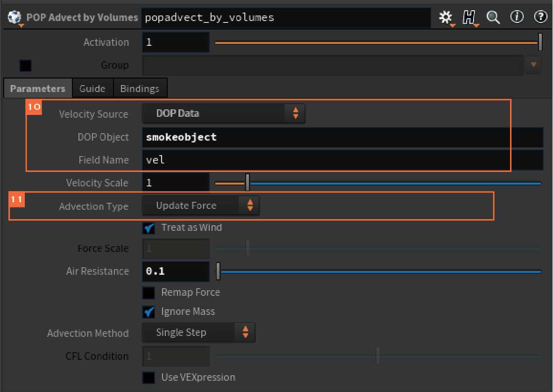The width and height of the screenshot is (553, 392).
Task: Click the Field Name input field
Action: (342, 160)
